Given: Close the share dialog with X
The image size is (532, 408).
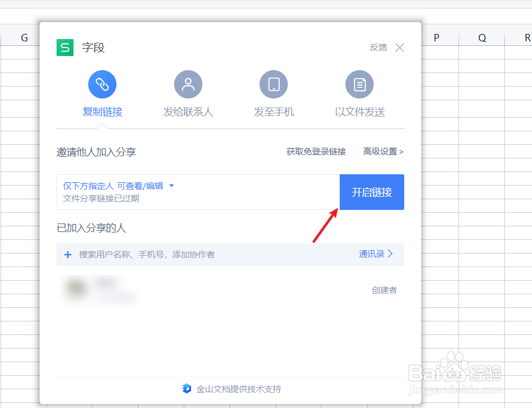Looking at the screenshot, I should point(400,48).
